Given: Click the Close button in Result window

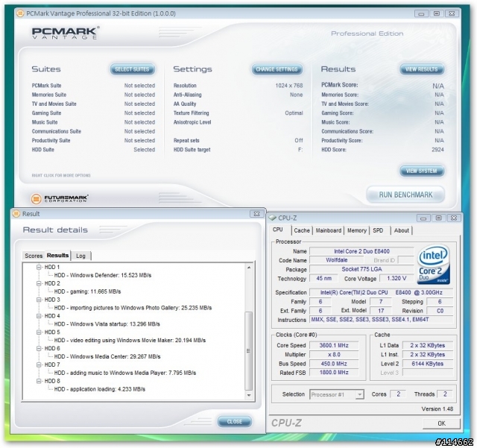Looking at the screenshot, I should [235, 421].
